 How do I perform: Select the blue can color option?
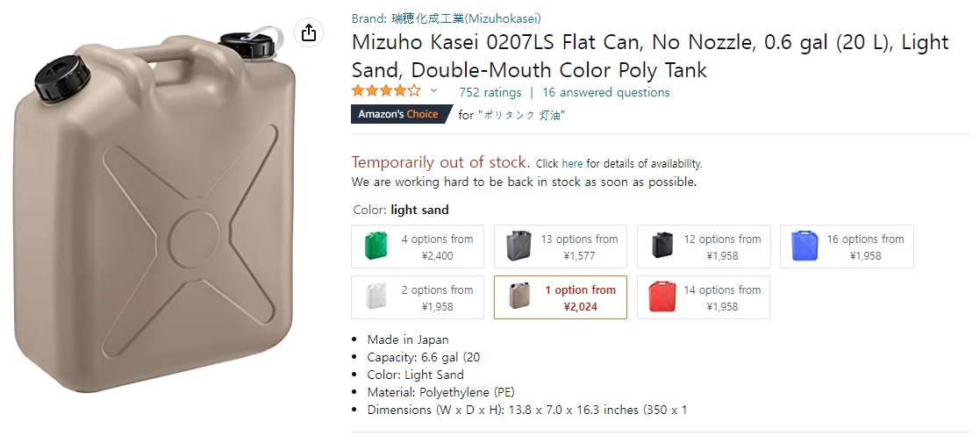[847, 247]
